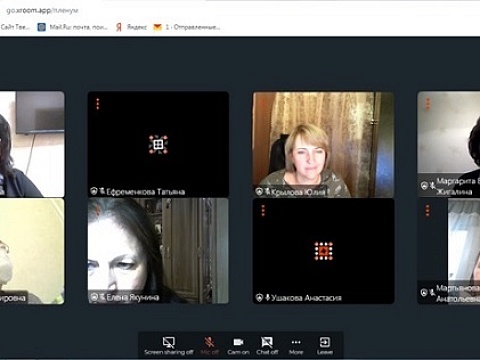The width and height of the screenshot is (480, 360).
Task: Open options dots on Маргарита Жигалина tile
Action: [x=428, y=104]
